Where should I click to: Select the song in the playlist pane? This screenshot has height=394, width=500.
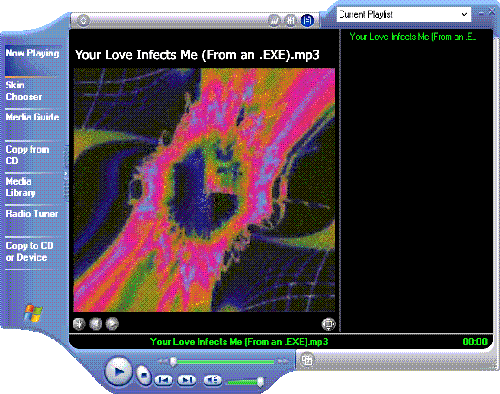tap(413, 37)
